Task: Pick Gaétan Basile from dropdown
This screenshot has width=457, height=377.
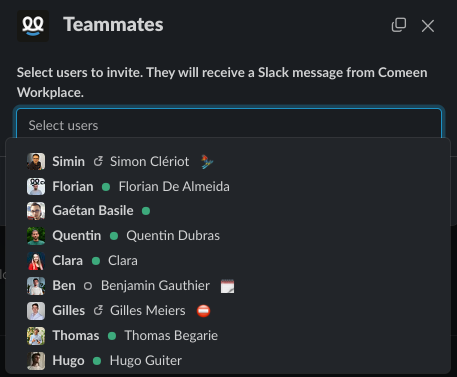Action: coord(228,211)
